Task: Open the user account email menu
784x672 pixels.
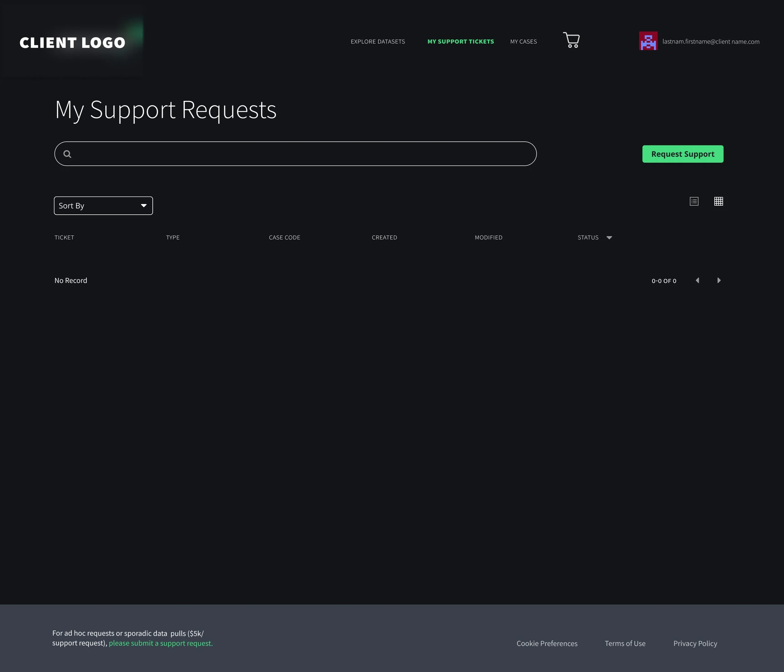Action: [711, 42]
